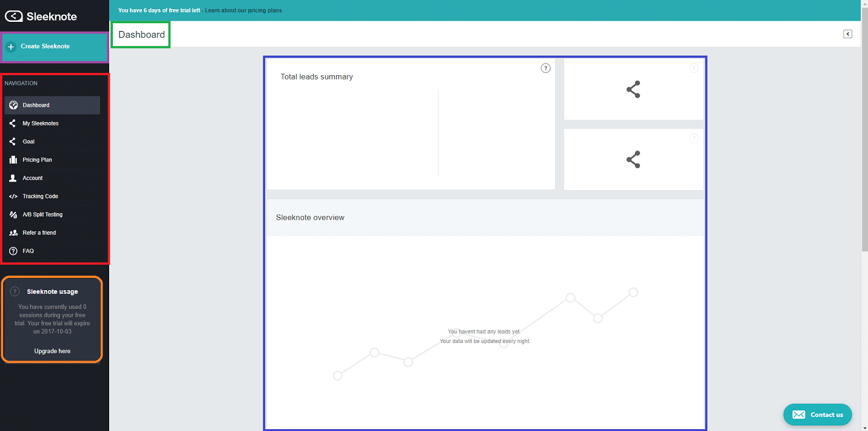Open the Goal navigation item
Image resolution: width=868 pixels, height=431 pixels.
pyautogui.click(x=52, y=141)
